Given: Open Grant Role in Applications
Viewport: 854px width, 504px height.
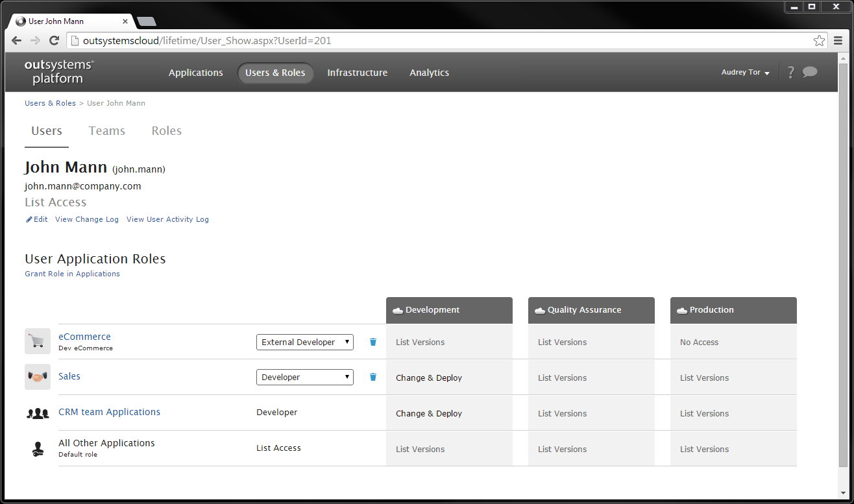Looking at the screenshot, I should 72,274.
